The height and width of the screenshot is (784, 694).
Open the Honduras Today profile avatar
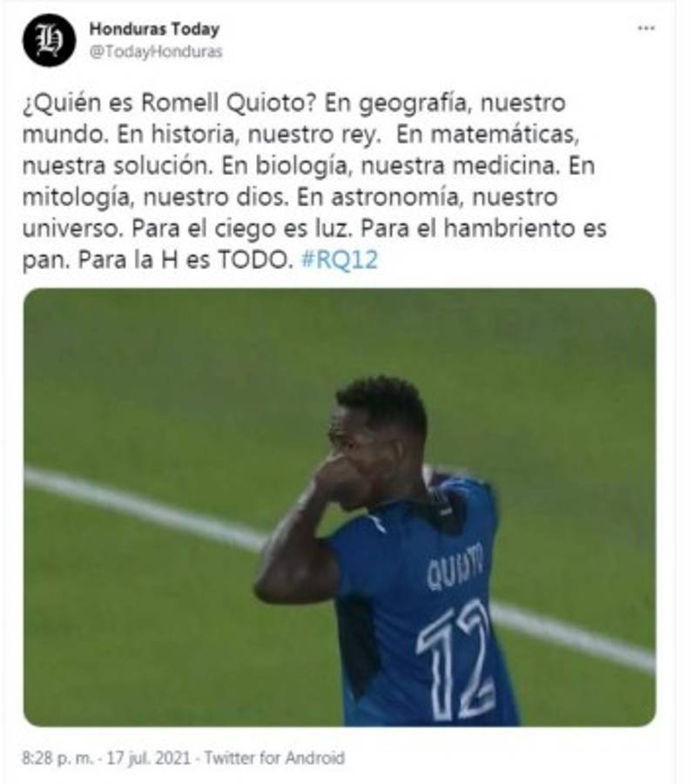coord(49,40)
